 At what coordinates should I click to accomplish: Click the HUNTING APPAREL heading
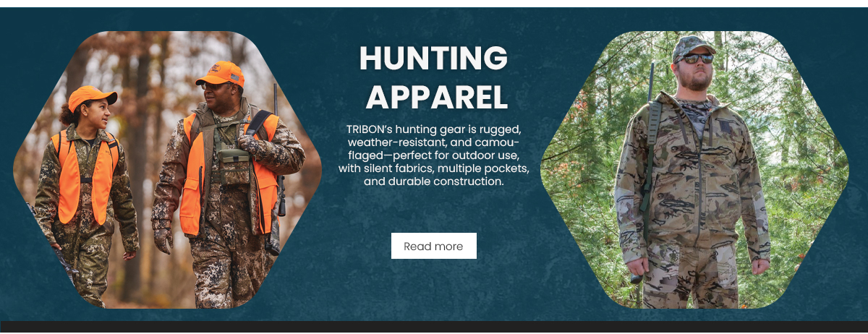click(433, 77)
